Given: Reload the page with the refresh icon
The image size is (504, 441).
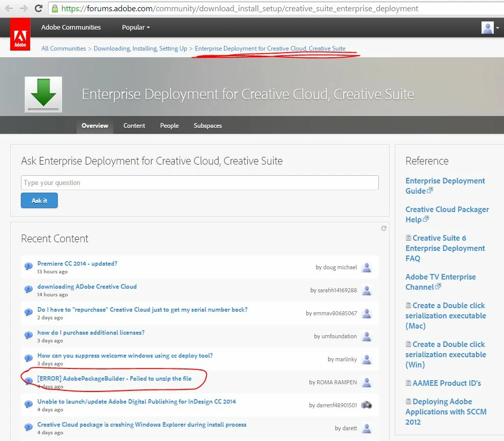Looking at the screenshot, I should (x=39, y=8).
